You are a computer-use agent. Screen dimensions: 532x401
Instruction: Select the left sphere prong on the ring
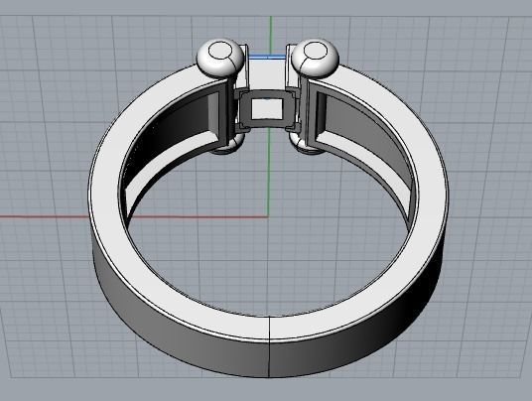point(220,58)
